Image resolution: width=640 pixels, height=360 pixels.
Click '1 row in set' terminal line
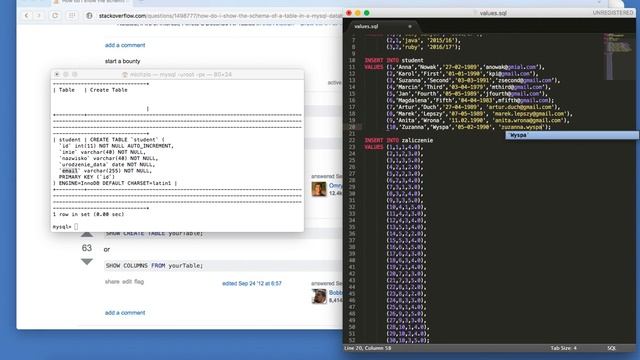89,214
